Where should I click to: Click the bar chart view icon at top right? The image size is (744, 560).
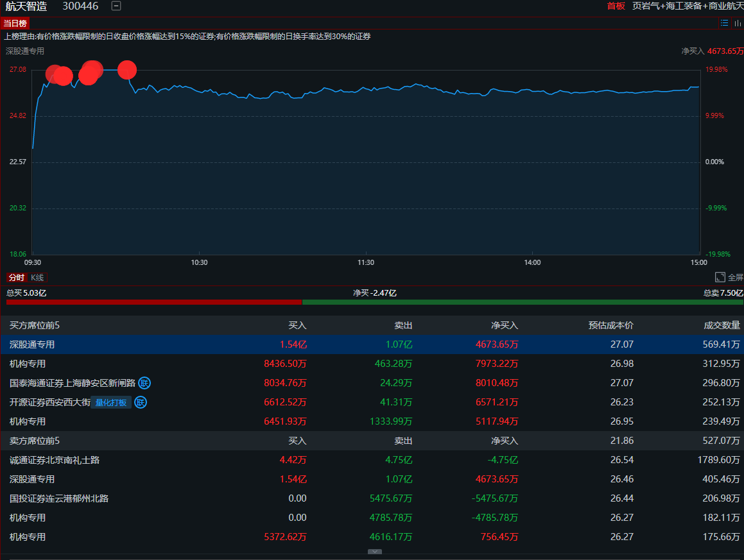tap(738, 23)
